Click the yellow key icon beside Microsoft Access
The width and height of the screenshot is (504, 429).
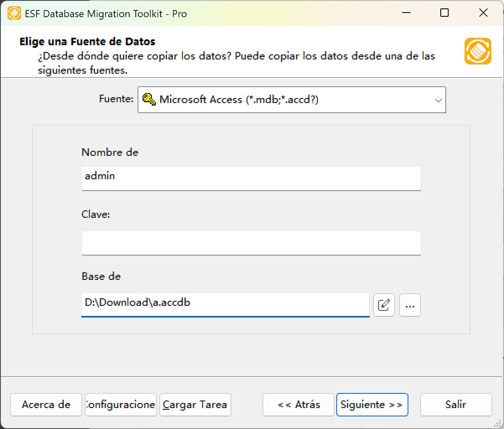coord(149,99)
